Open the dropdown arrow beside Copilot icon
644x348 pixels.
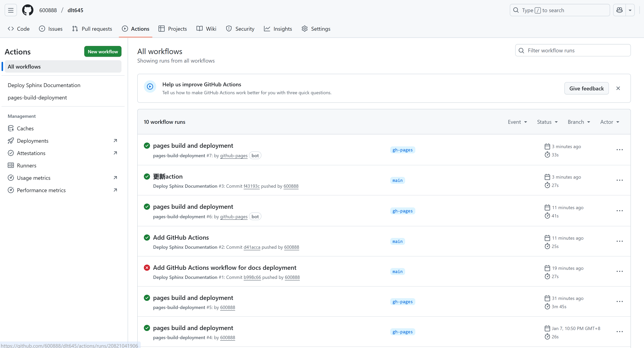point(630,10)
